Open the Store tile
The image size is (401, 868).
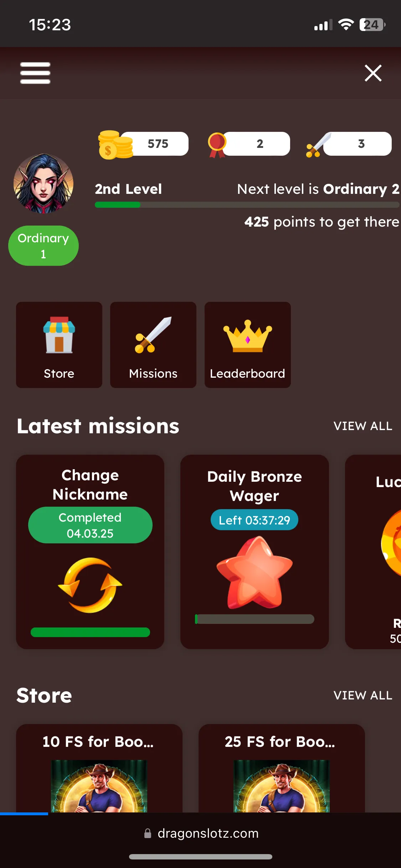point(59,345)
